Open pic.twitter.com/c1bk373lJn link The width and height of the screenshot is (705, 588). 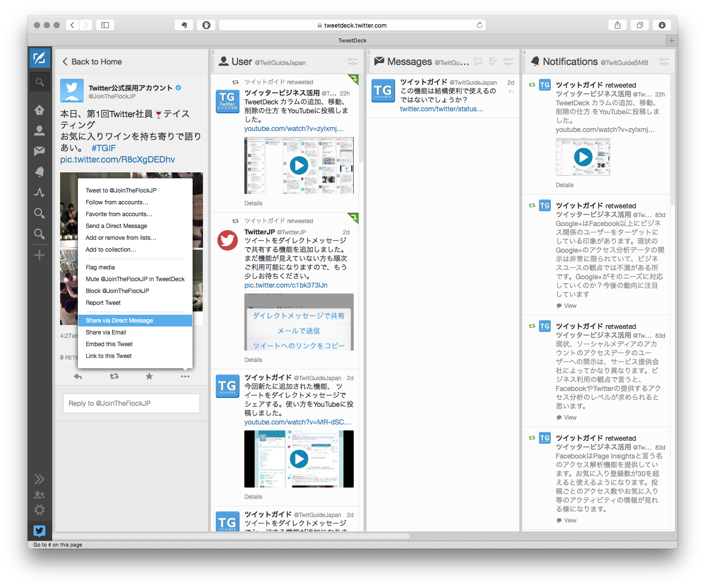[286, 285]
